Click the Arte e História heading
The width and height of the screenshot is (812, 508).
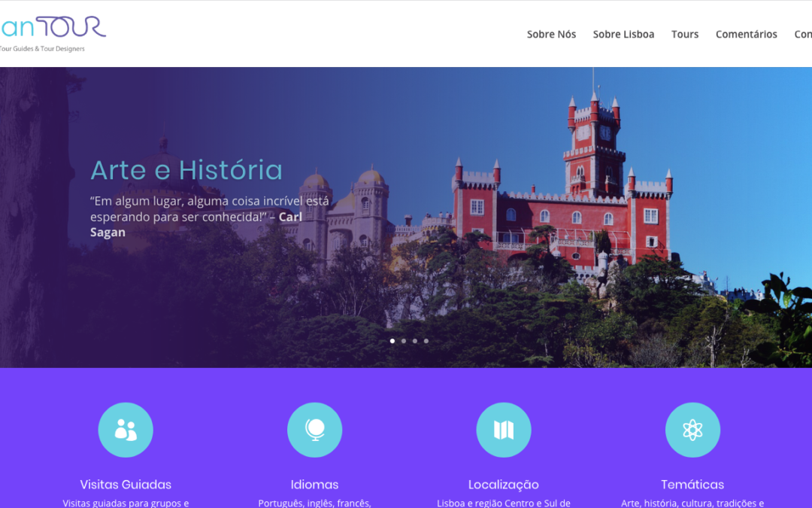pyautogui.click(x=186, y=170)
